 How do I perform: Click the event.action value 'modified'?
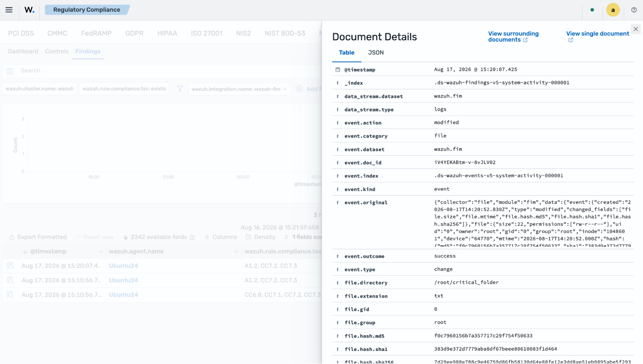pos(446,122)
